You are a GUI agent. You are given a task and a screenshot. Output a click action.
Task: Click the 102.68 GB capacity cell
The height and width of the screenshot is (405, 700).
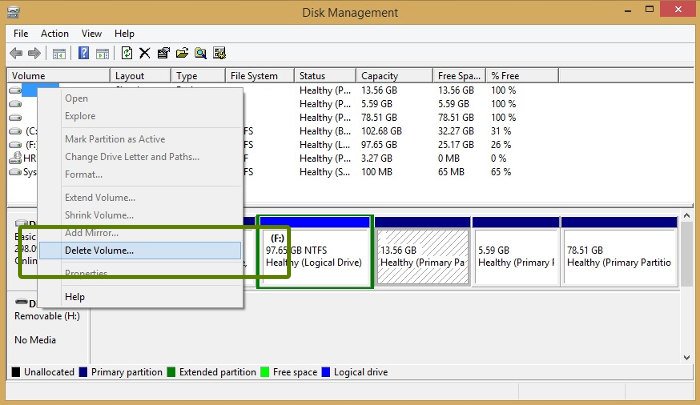[x=381, y=131]
